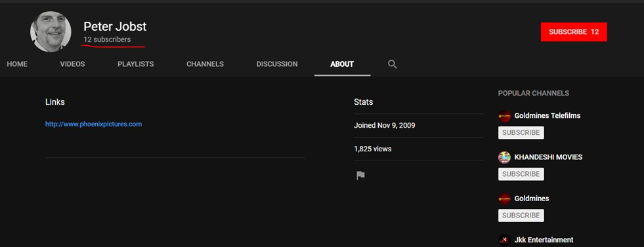Click the Joined Nov 9, 2009 text
Image resolution: width=644 pixels, height=247 pixels.
[385, 125]
